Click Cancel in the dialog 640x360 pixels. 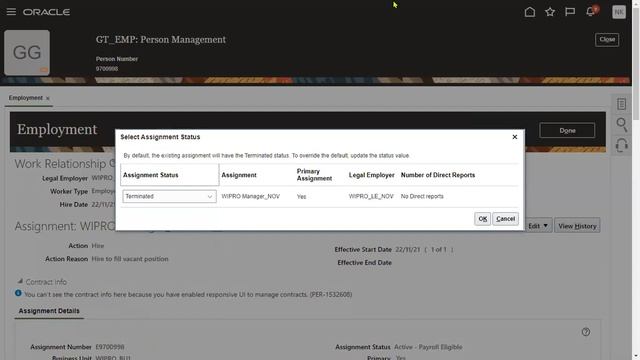505,219
